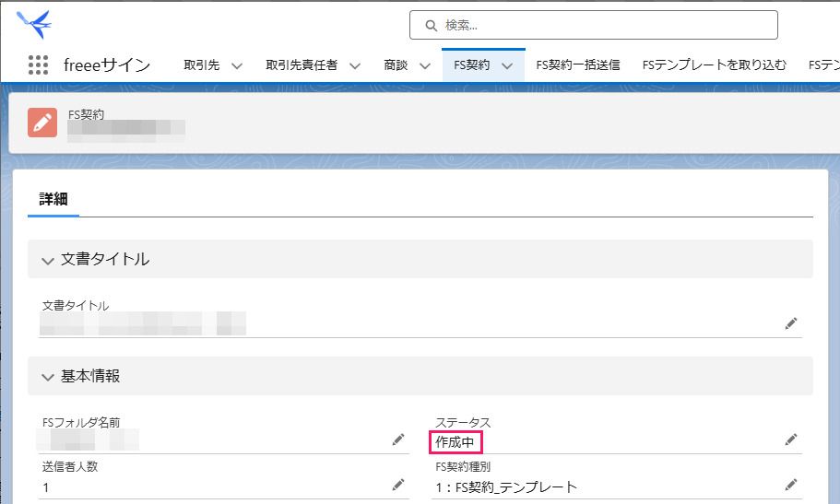Edit the ステータス field pencil
The height and width of the screenshot is (504, 840).
click(x=791, y=440)
